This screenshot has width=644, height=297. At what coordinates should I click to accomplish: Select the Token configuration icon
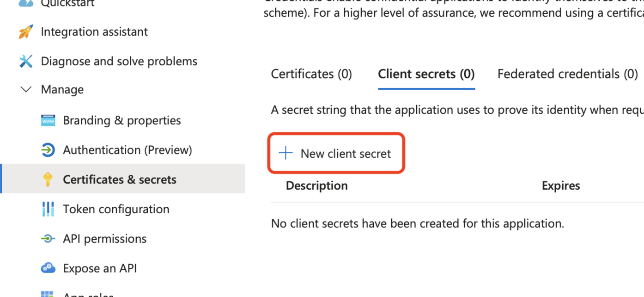click(x=48, y=209)
